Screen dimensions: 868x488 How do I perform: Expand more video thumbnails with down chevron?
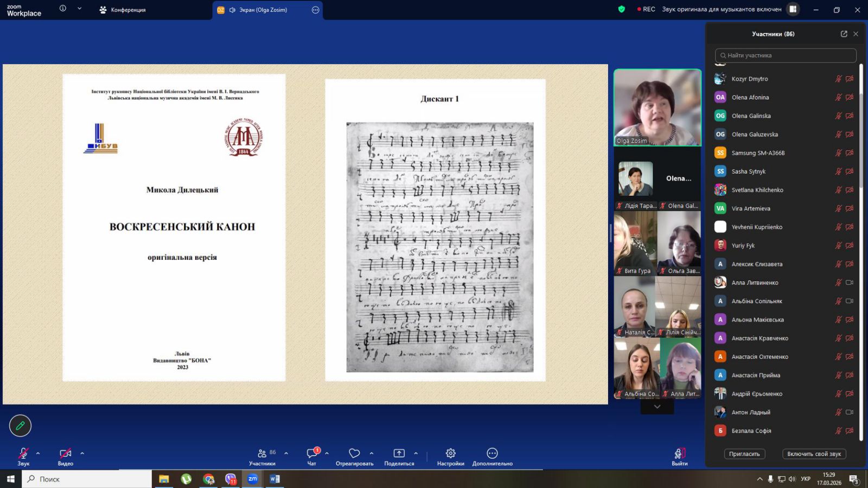657,407
